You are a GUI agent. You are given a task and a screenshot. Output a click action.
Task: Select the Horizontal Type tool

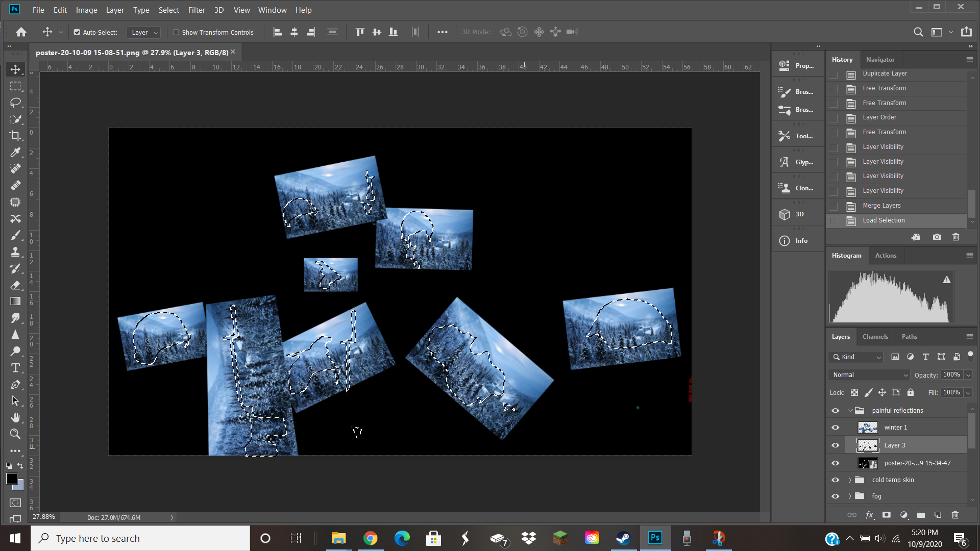[15, 368]
